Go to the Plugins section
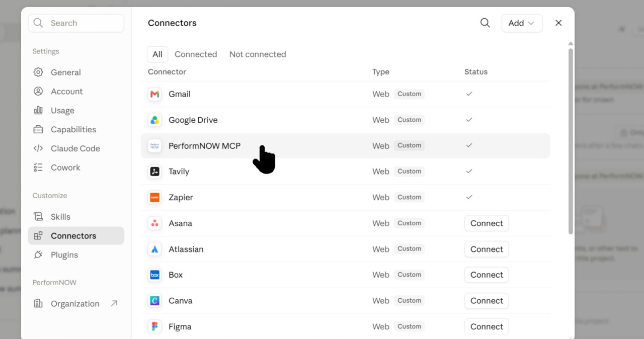Viewport: 644px width, 339px height. pos(76,255)
